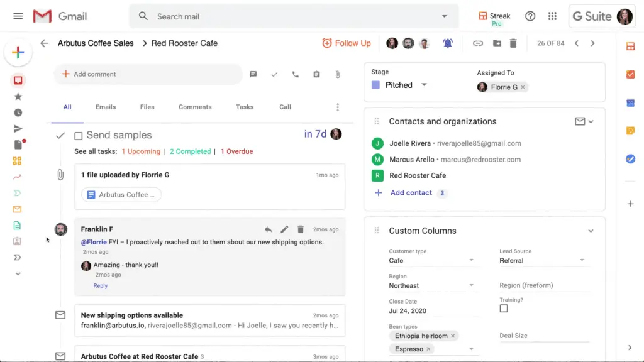The image size is (644, 362).
Task: Click in the Search mail field
Action: (294, 16)
